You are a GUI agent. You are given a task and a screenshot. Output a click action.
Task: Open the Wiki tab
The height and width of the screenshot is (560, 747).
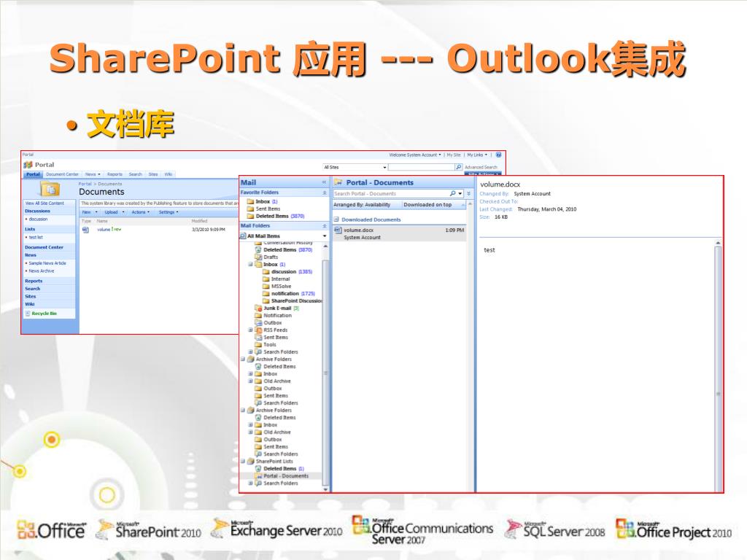(x=169, y=174)
